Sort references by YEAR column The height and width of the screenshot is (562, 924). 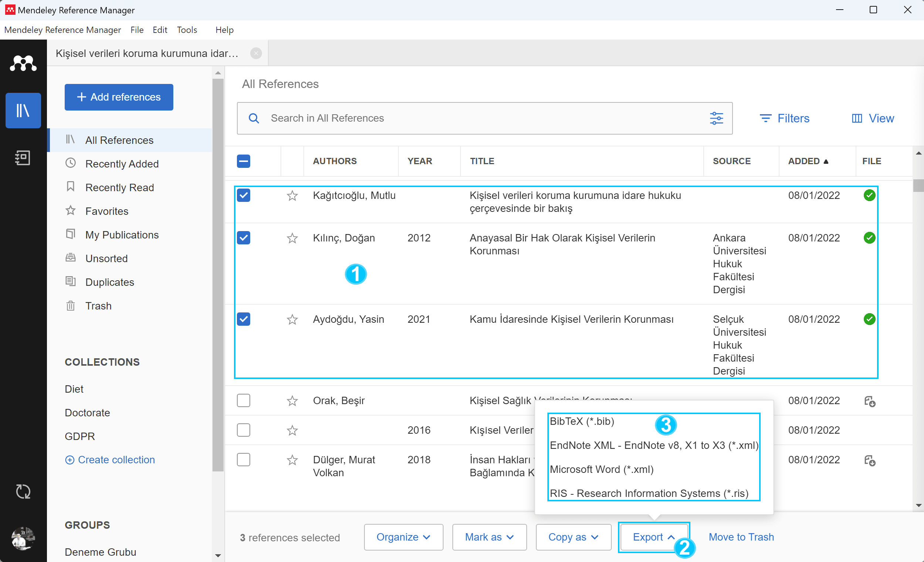coord(419,161)
